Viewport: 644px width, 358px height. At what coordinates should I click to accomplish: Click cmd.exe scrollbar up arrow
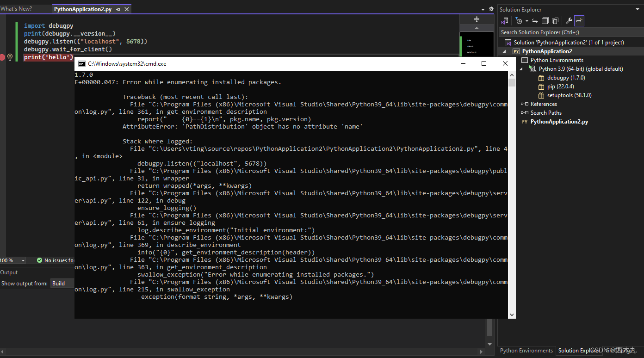click(512, 74)
